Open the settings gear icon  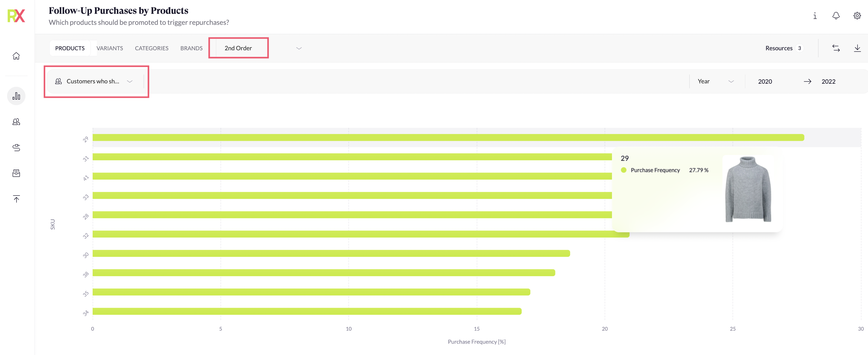[x=857, y=16]
